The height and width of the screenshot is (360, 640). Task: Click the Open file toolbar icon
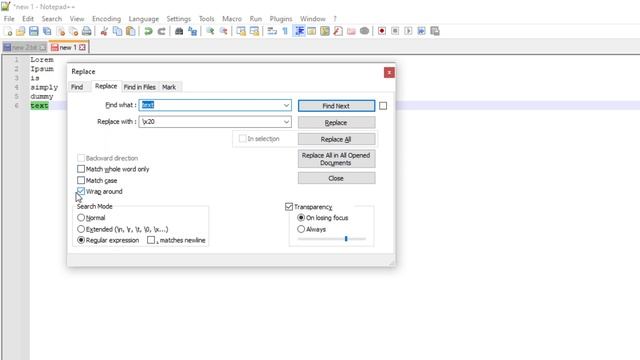coord(20,31)
